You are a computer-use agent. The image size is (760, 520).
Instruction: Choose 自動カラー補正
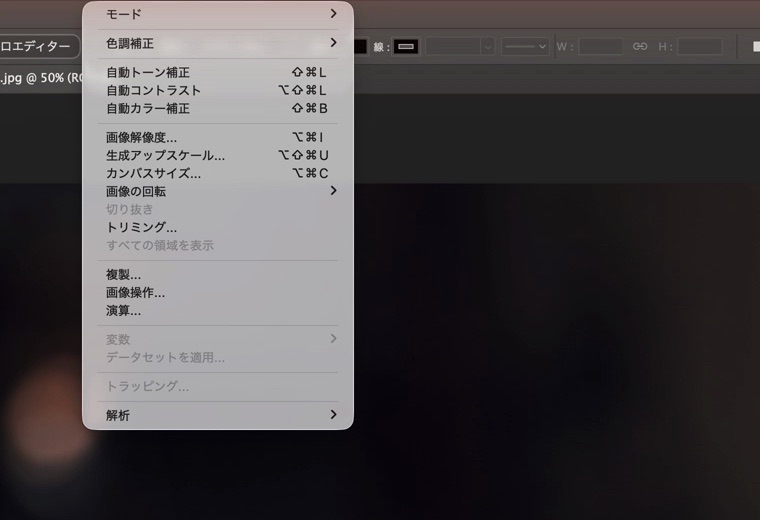pyautogui.click(x=218, y=108)
